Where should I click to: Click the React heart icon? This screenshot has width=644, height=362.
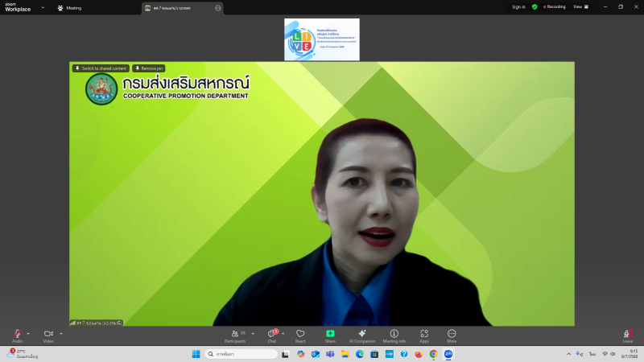pos(300,334)
